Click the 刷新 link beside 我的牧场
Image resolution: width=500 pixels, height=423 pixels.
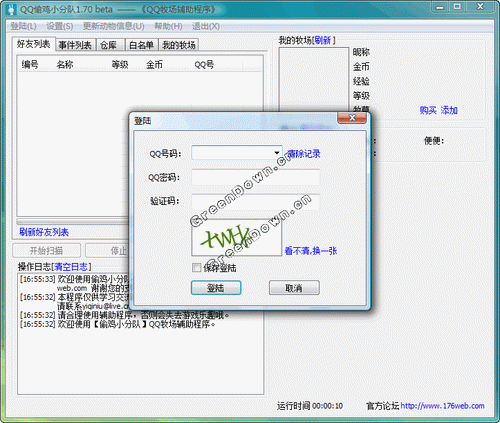[322, 41]
